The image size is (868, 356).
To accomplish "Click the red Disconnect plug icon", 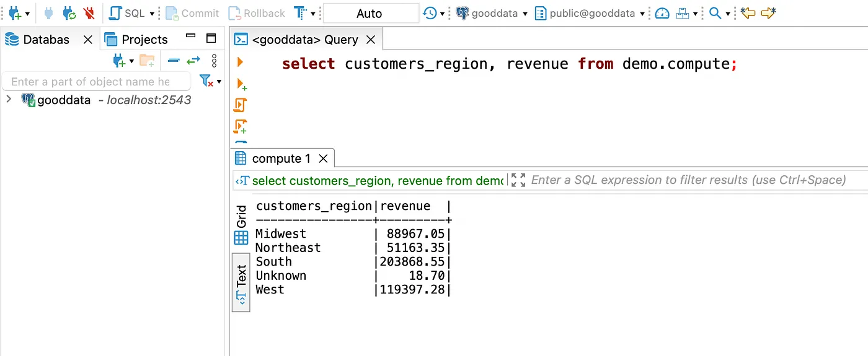I will [89, 13].
